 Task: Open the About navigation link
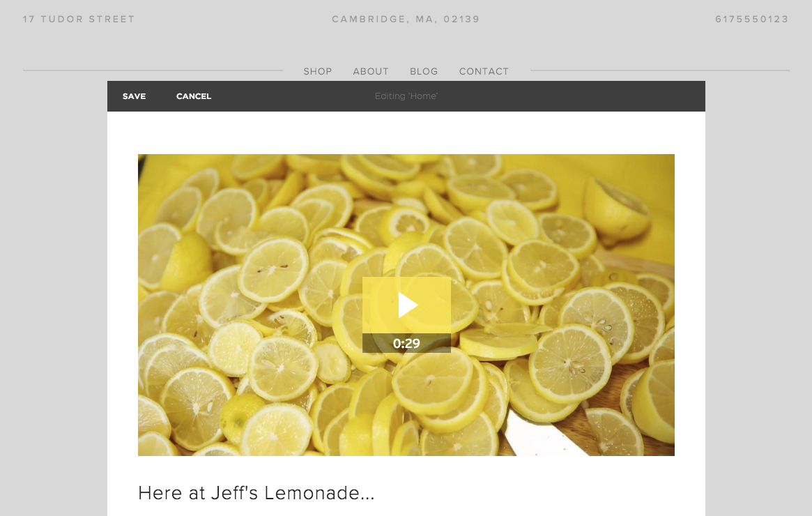(371, 72)
